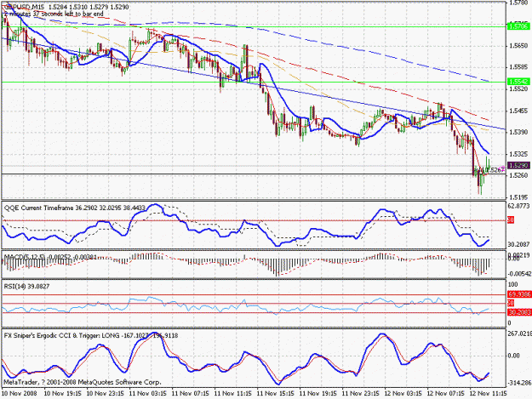This screenshot has height=399, width=532.
Task: Click the green 1.5706 price level tag
Action: coord(518,26)
